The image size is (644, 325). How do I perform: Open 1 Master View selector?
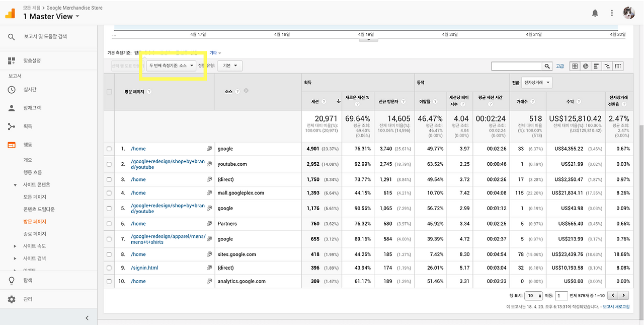pyautogui.click(x=51, y=17)
